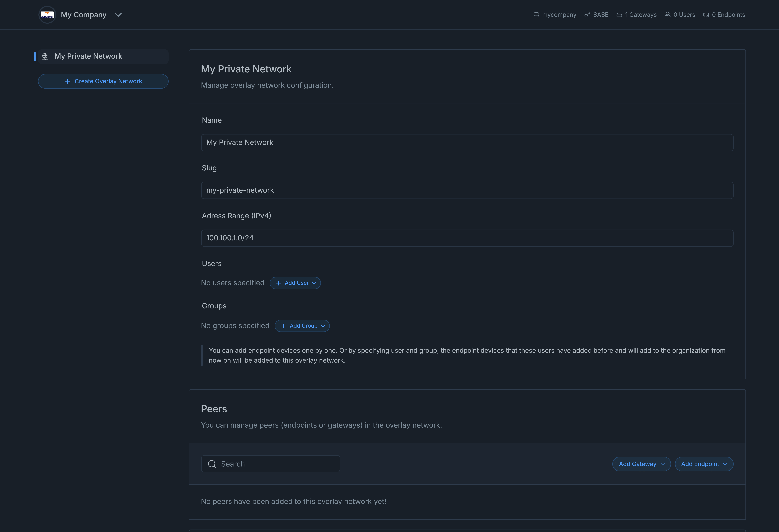The image size is (779, 532).
Task: Click the SASE key icon
Action: (x=587, y=15)
